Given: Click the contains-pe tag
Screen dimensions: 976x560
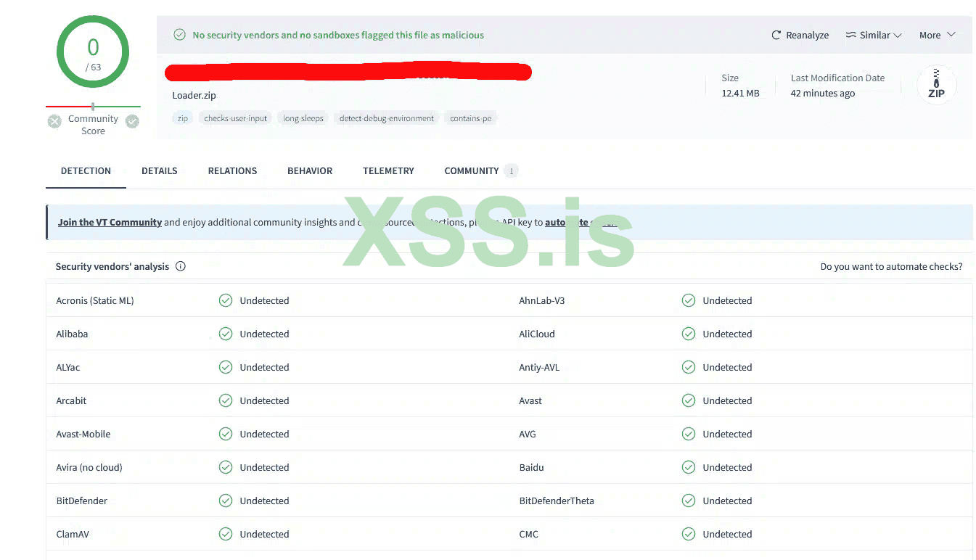Looking at the screenshot, I should (471, 118).
